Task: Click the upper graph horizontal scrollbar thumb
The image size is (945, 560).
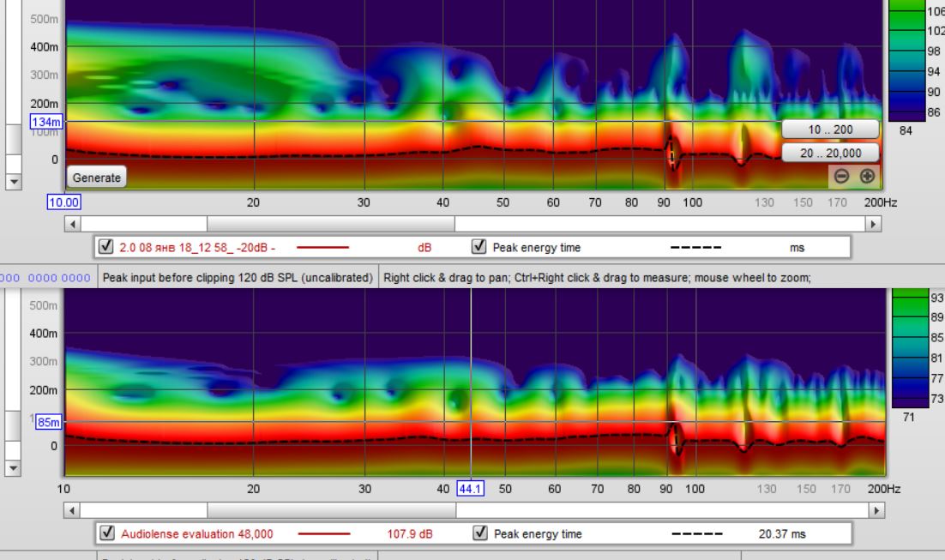Action: click(331, 224)
